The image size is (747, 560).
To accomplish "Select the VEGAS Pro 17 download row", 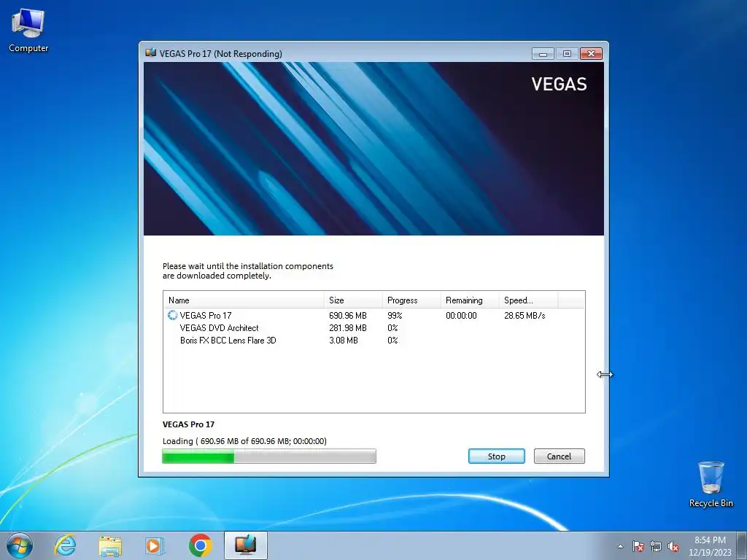I will pyautogui.click(x=373, y=315).
